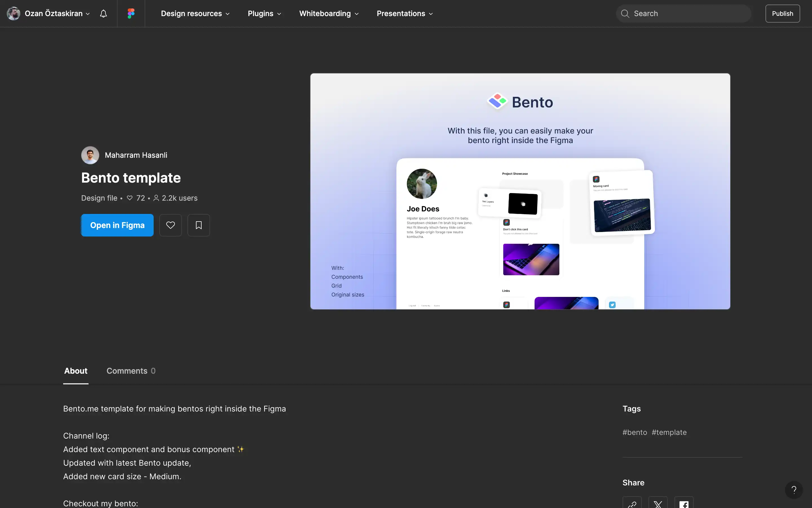
Task: Click the 'Checkout my bento:' text
Action: tap(101, 503)
